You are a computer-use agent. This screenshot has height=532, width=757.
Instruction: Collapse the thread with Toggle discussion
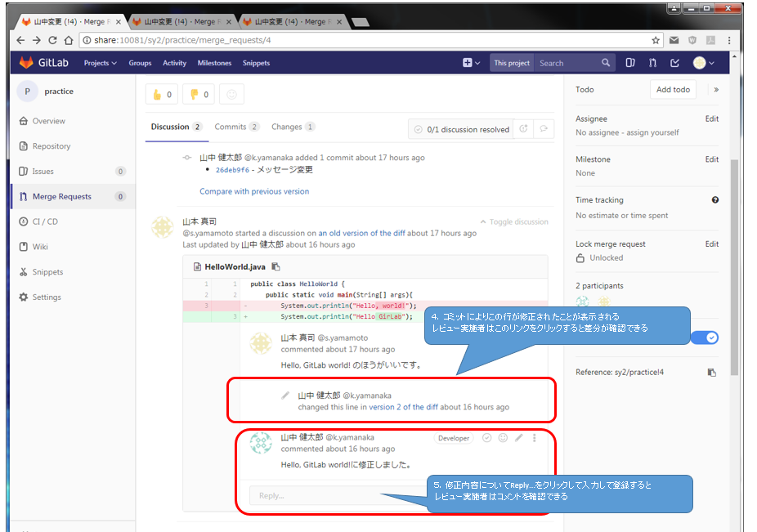pos(514,221)
